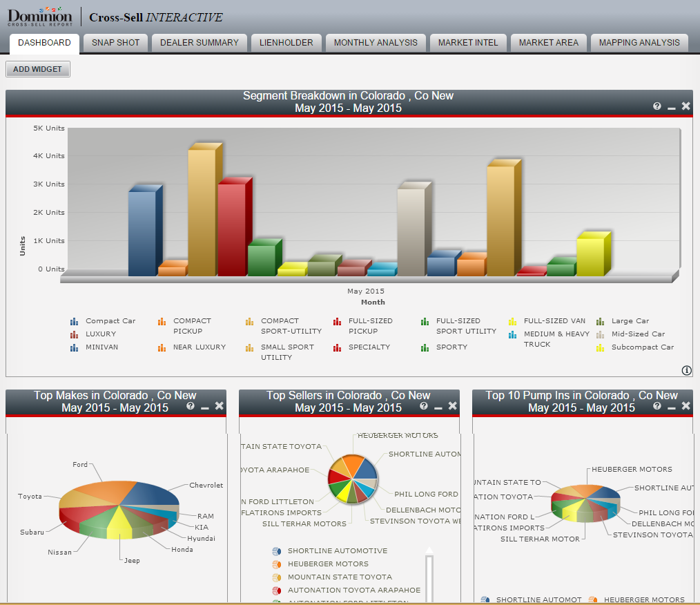The image size is (700, 605).
Task: Click the Top Sellers legend scrollbar
Action: tap(429, 575)
